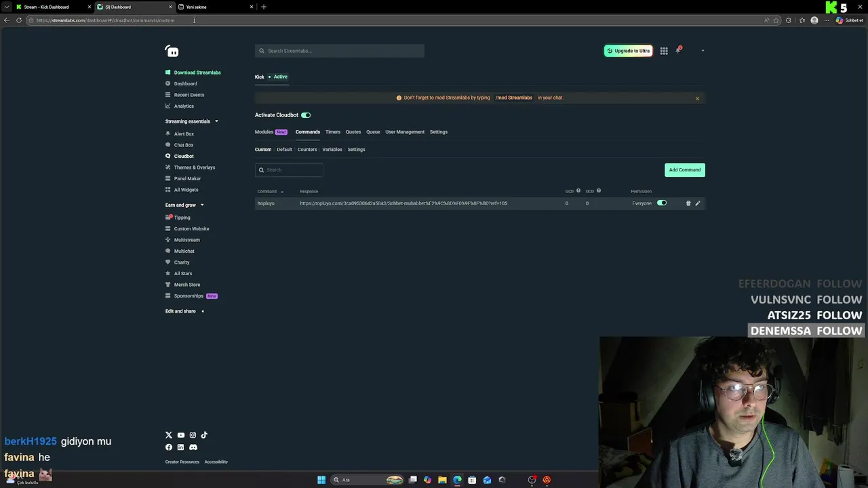Open the apps grid icon

point(664,51)
